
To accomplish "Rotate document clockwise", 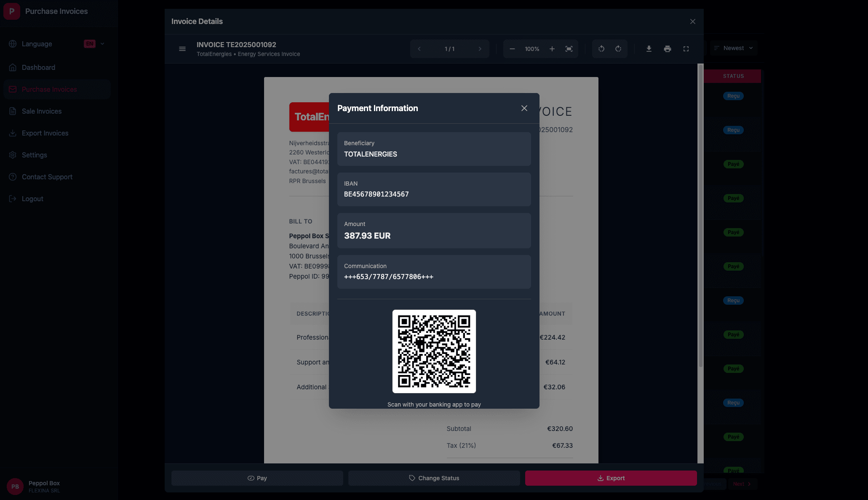I will coord(618,49).
